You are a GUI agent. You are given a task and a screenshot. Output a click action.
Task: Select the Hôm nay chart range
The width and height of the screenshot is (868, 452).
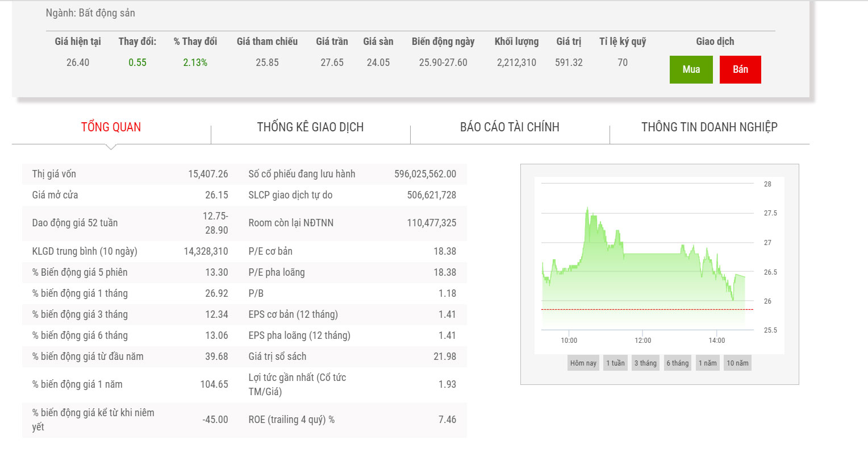[x=583, y=363]
